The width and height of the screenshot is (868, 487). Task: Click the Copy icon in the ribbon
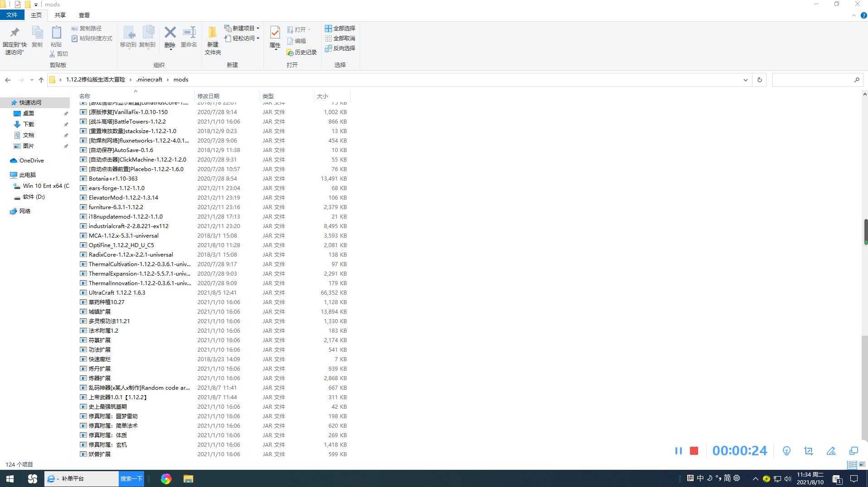(x=37, y=33)
